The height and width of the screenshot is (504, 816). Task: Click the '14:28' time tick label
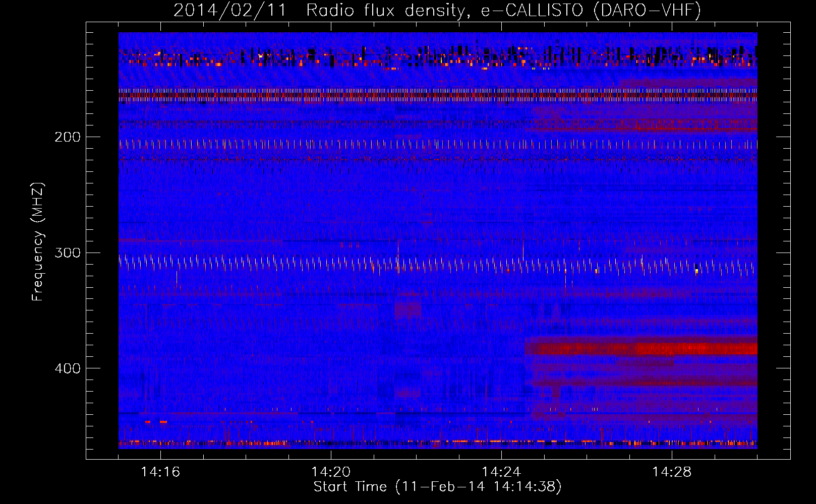pyautogui.click(x=672, y=472)
